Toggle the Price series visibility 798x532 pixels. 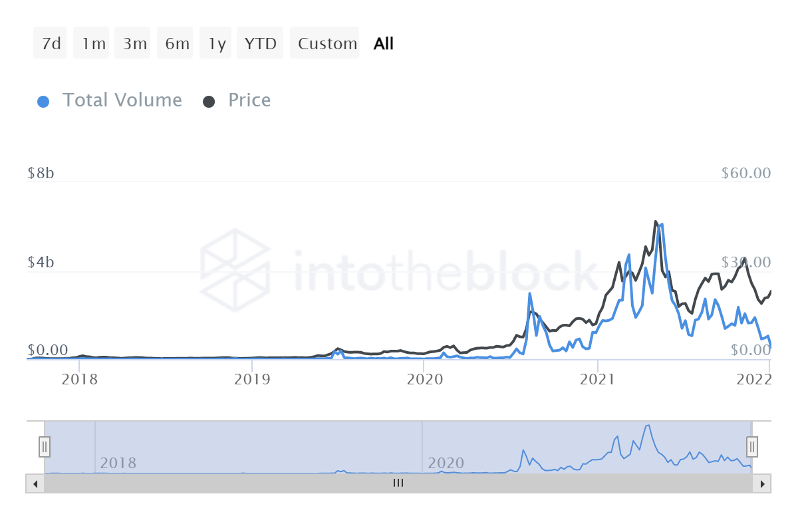249,100
